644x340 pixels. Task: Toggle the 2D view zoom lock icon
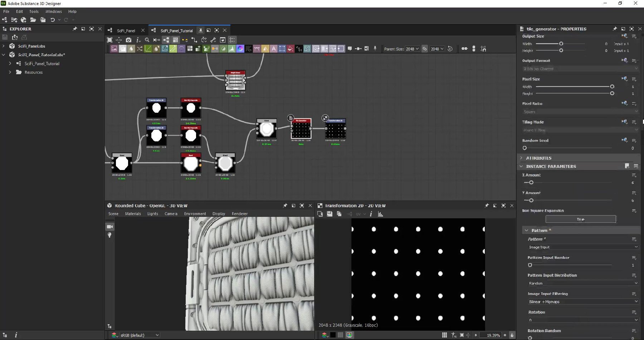click(512, 335)
